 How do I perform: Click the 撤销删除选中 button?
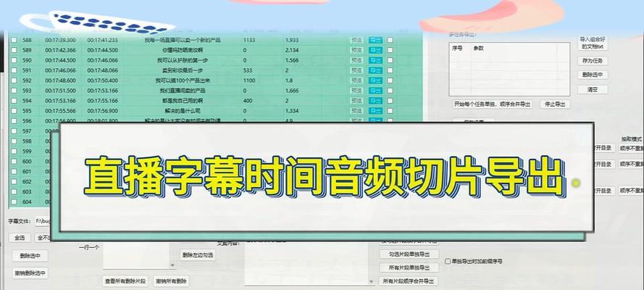[30, 273]
